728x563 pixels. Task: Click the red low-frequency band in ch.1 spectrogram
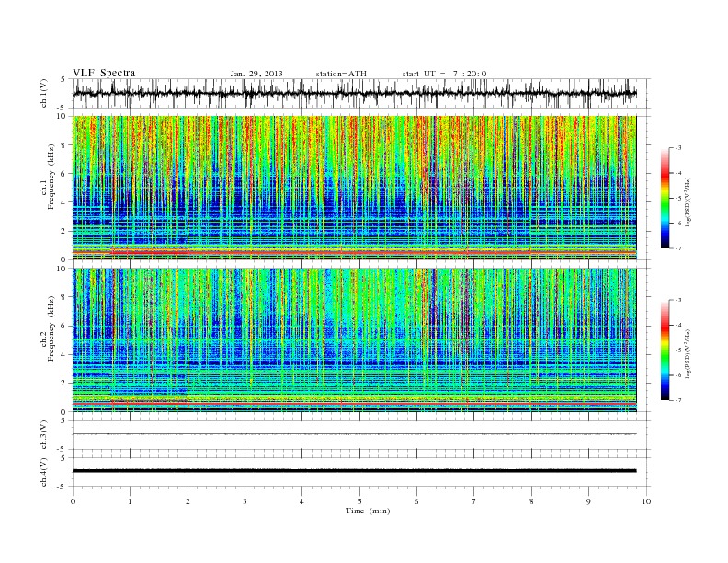point(354,252)
